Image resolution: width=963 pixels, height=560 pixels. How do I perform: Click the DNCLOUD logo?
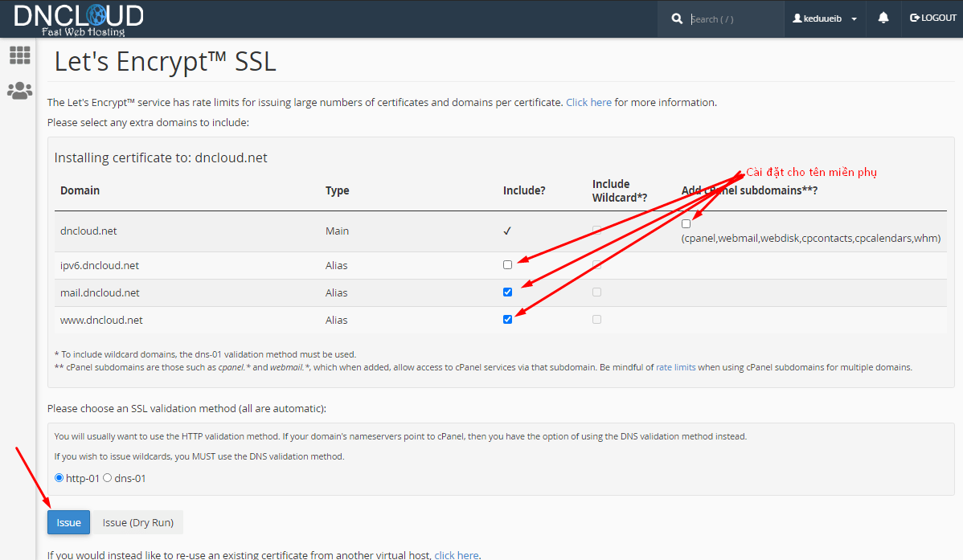(79, 19)
